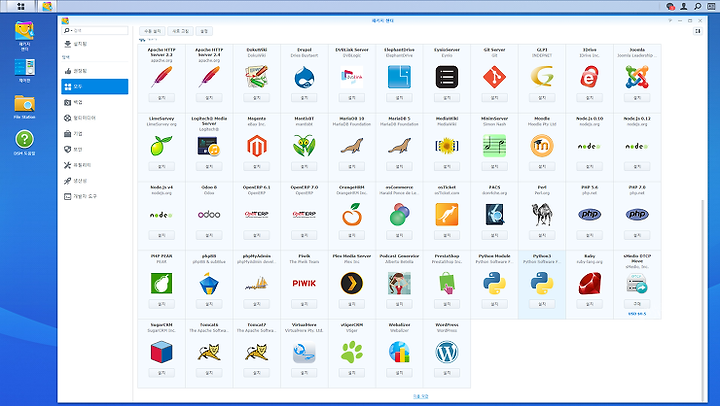Open the Moodle package icon
This screenshot has width=720, height=406.
542,146
